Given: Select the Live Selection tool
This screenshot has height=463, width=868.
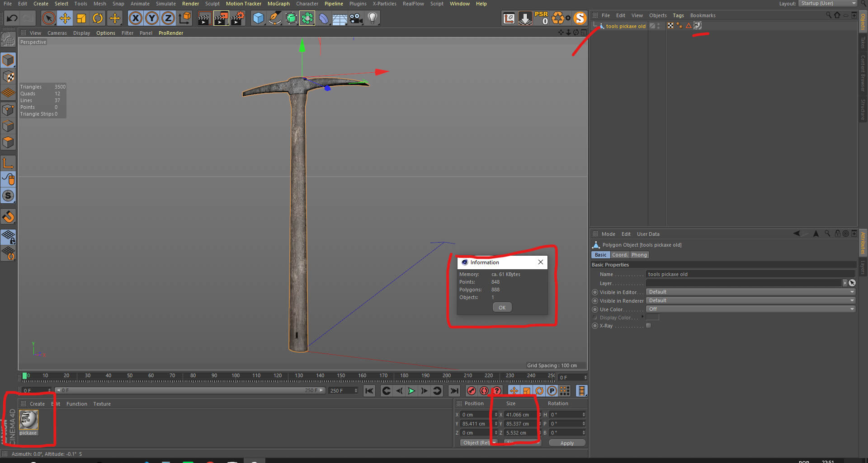Looking at the screenshot, I should 48,19.
